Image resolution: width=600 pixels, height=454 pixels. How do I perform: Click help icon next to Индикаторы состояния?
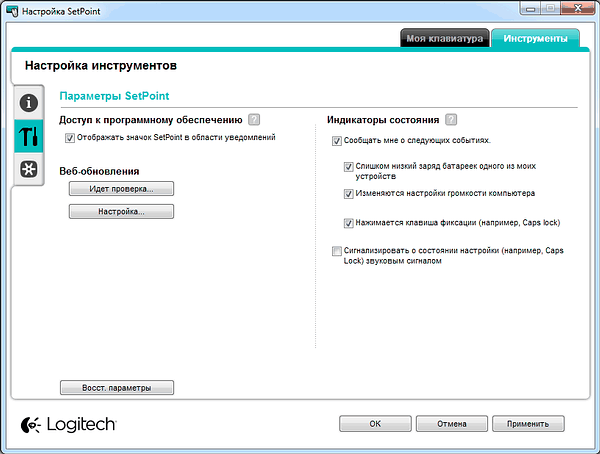pos(451,120)
